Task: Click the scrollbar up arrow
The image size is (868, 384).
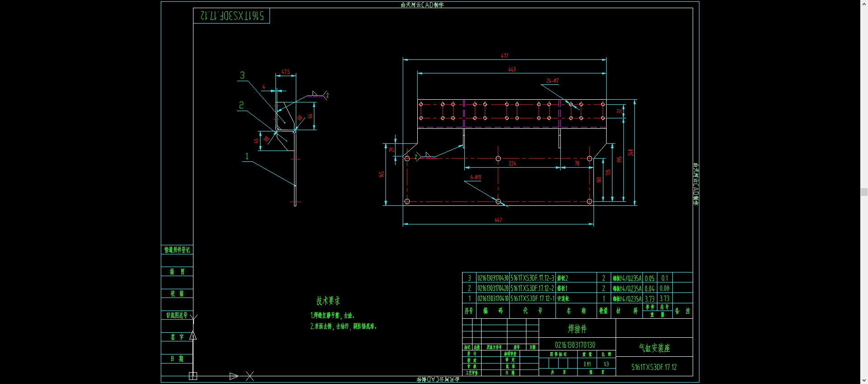Action: coord(864,4)
